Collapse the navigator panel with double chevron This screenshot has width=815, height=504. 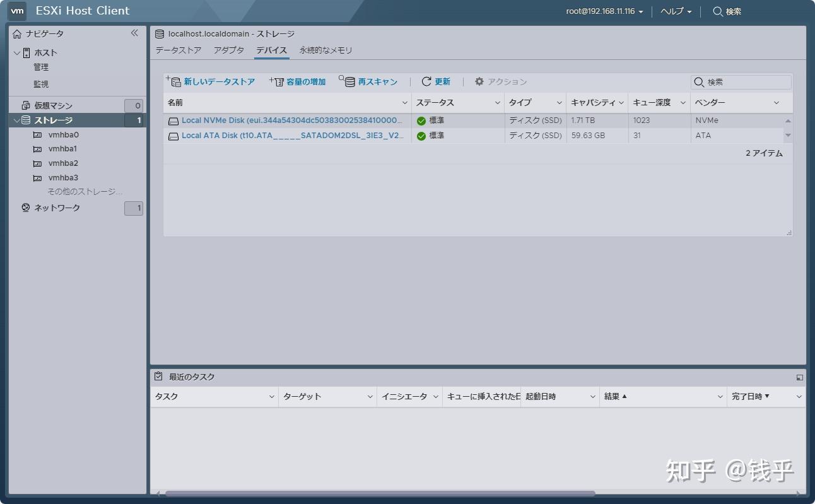(x=134, y=33)
